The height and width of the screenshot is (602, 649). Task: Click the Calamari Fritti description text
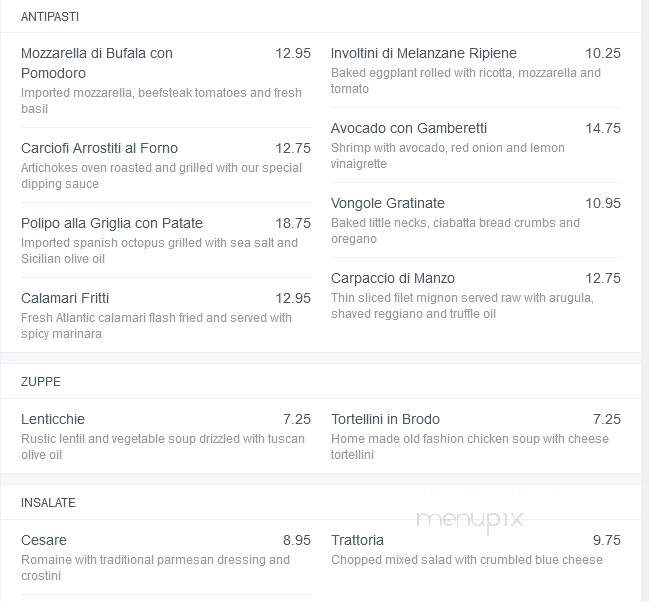tap(156, 325)
